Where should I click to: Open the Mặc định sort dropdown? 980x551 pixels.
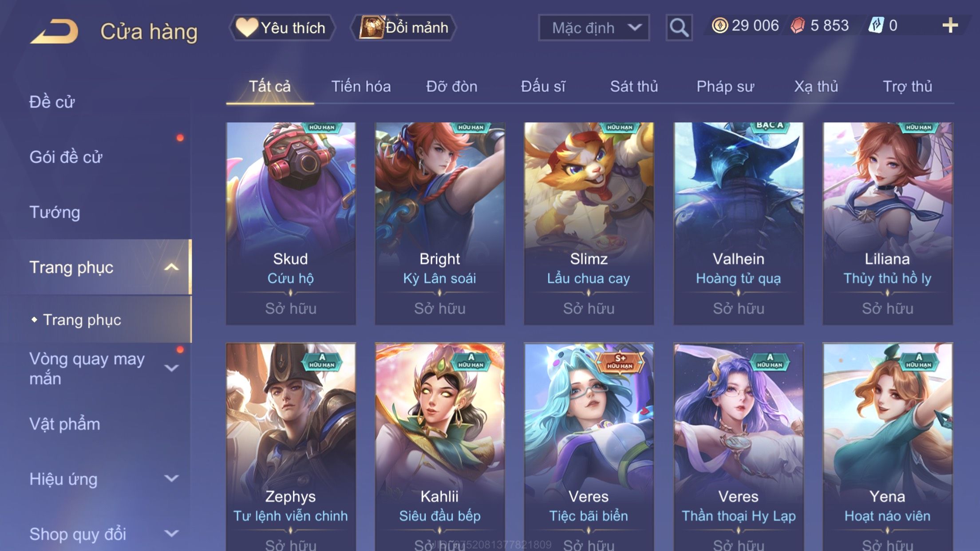[594, 28]
